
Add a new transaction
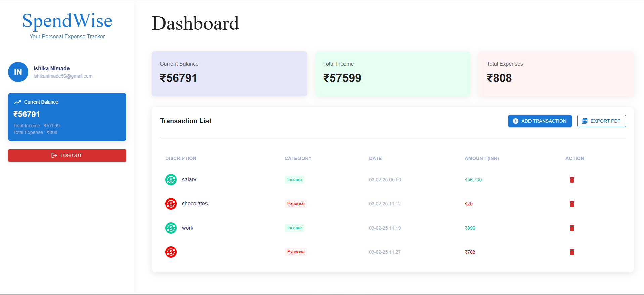click(540, 121)
